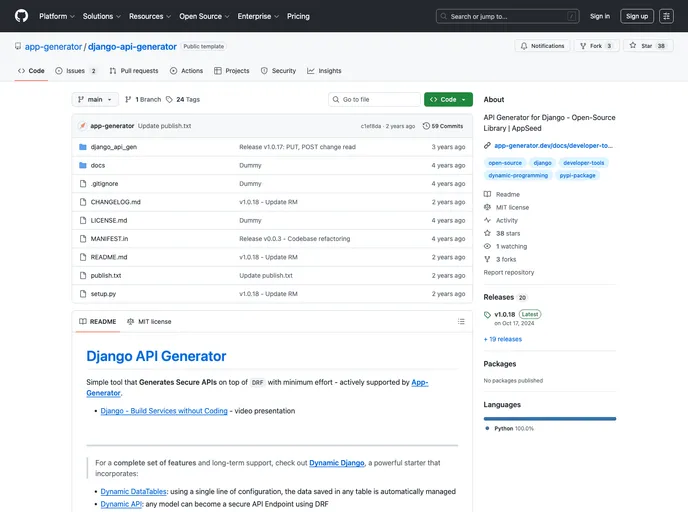Click the 59 Commits history icon

click(x=426, y=126)
